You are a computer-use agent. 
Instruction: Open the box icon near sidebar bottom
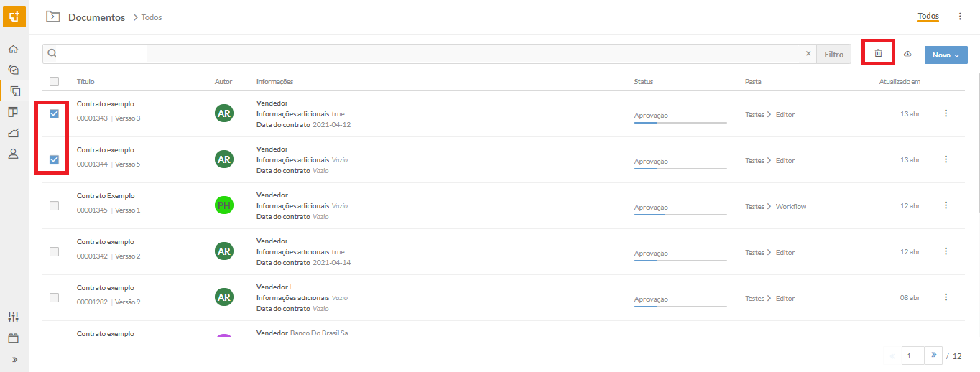coord(13,338)
